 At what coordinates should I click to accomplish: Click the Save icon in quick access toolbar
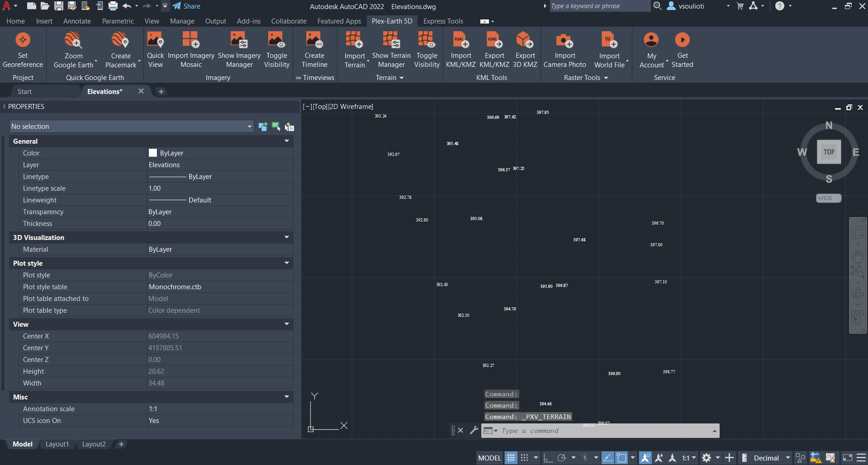[x=59, y=6]
